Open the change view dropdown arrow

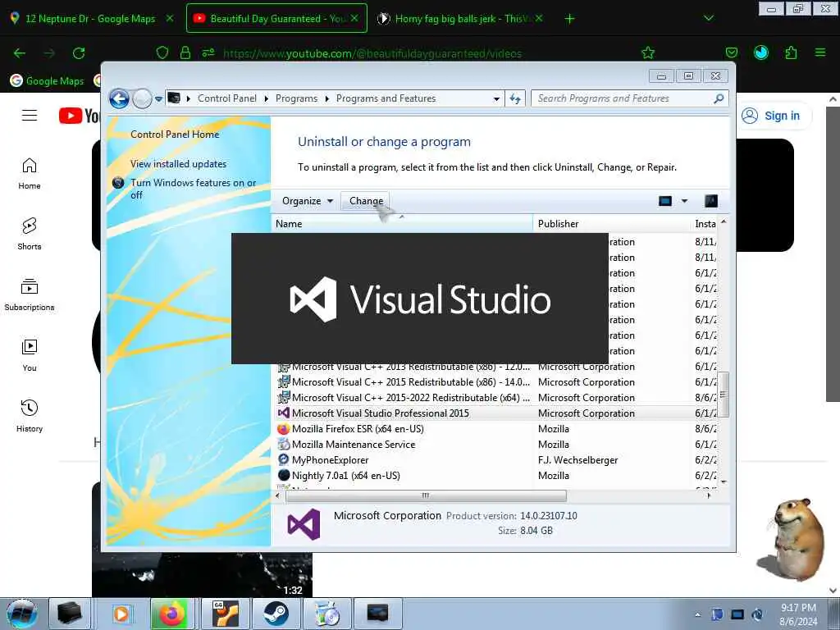(684, 201)
